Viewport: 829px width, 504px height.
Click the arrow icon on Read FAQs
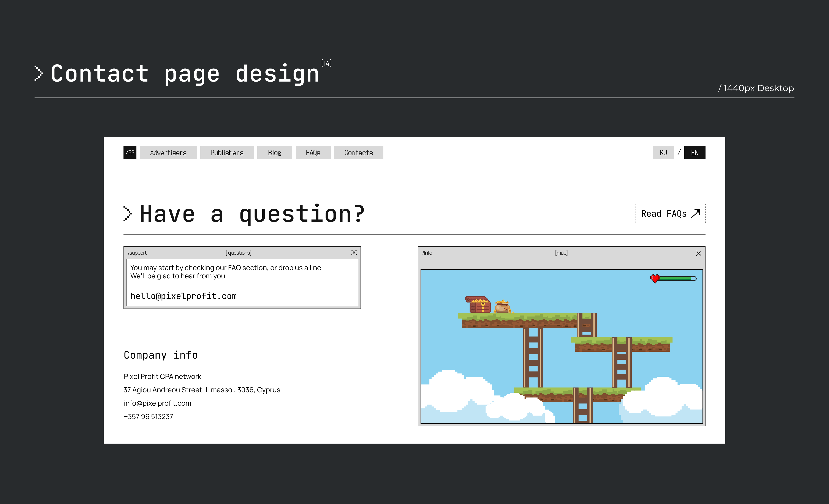click(696, 214)
